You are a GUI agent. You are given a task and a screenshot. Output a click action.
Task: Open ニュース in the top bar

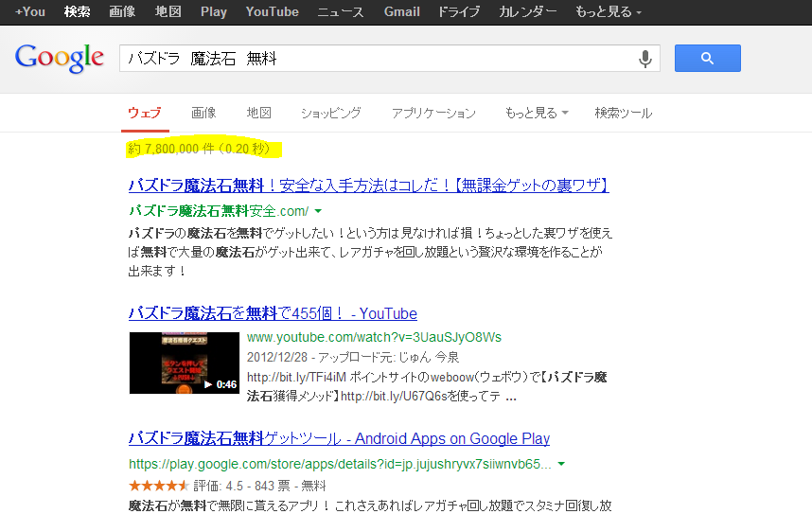pos(341,12)
